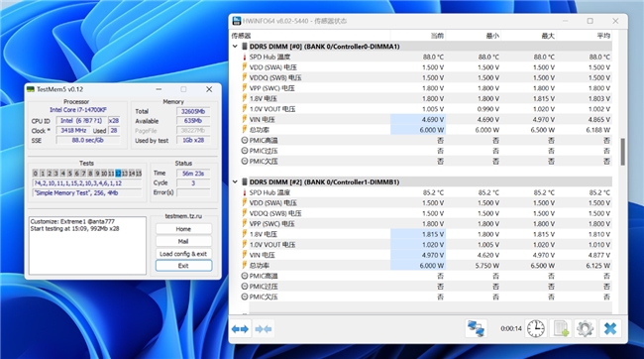Click the first DIMM PMIC high temperature row
Screen dimensions: 644x359
click(x=426, y=140)
